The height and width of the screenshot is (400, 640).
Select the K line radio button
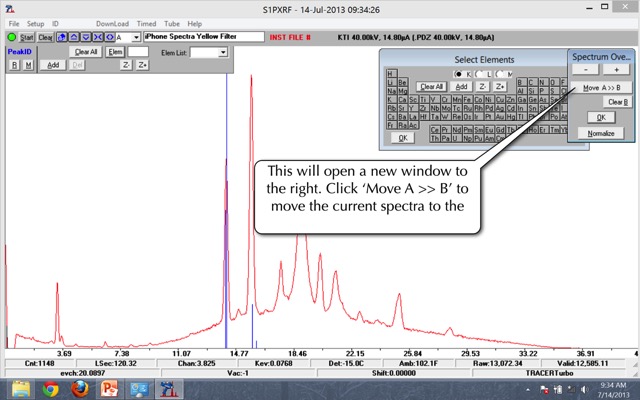click(x=458, y=74)
